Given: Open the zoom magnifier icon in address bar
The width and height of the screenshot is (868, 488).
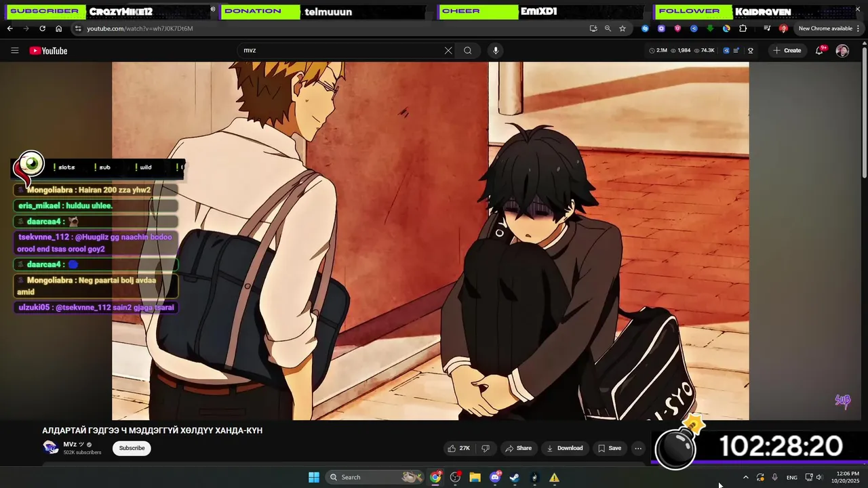Looking at the screenshot, I should [x=608, y=28].
